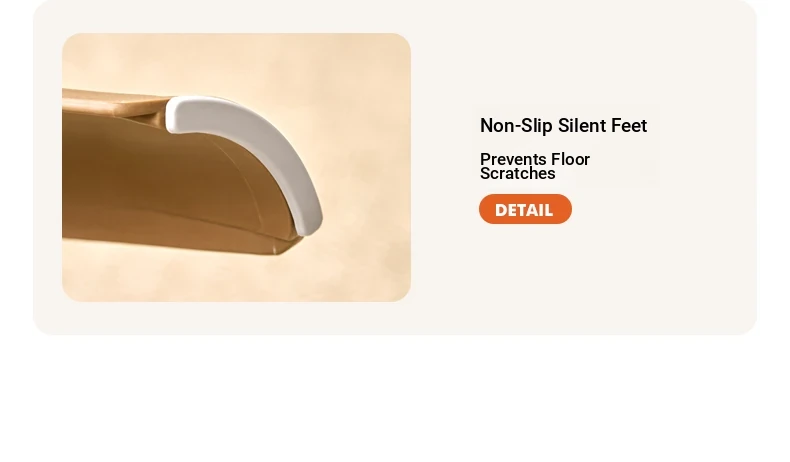Click the beige card background beside the heading
The image size is (790, 462).
tap(705, 126)
